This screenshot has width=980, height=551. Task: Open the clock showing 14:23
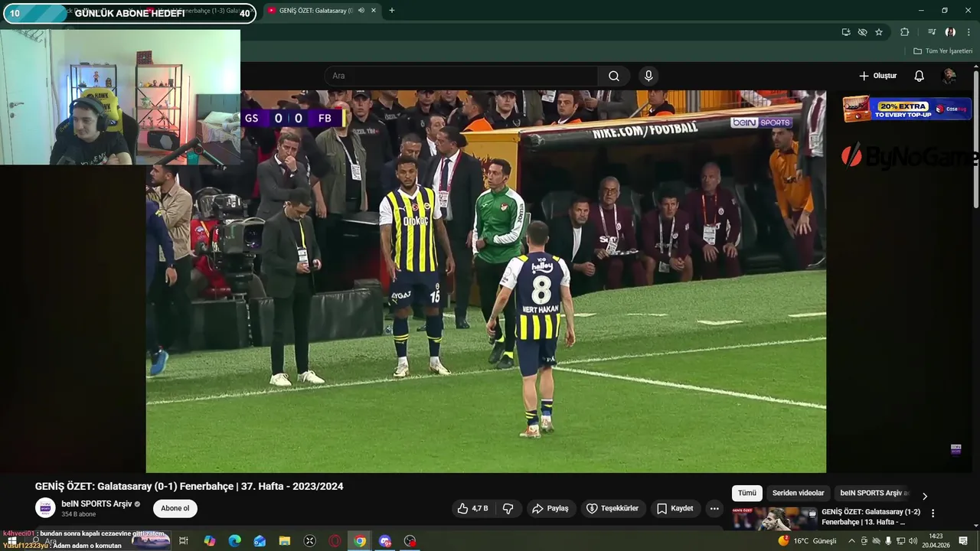(x=936, y=541)
